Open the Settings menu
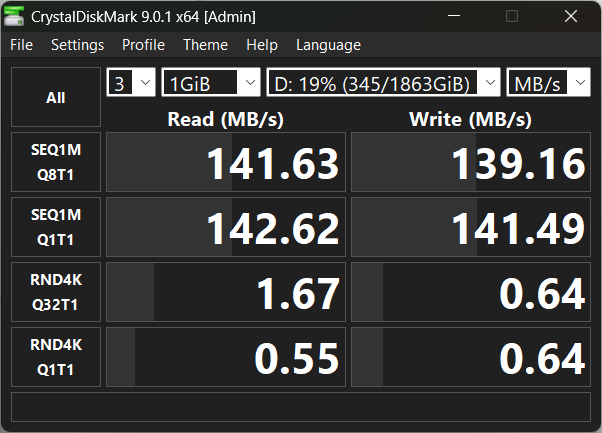The image size is (602, 433). click(78, 45)
